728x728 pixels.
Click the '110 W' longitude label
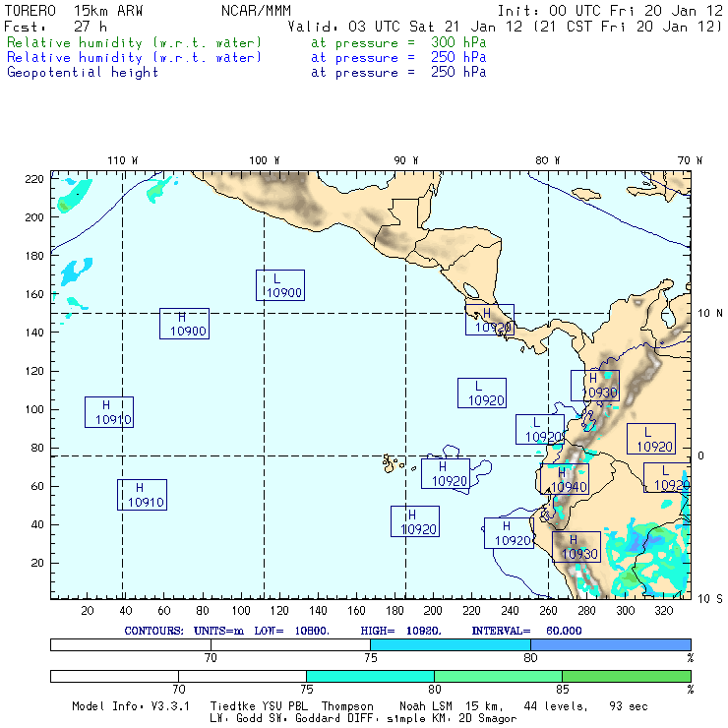(x=123, y=160)
